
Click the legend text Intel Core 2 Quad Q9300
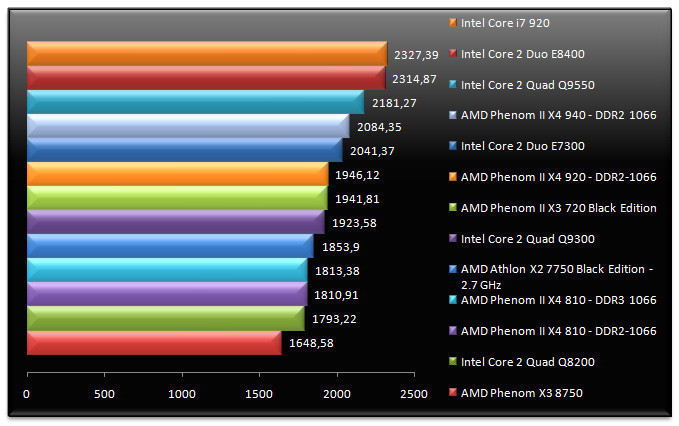(x=528, y=239)
